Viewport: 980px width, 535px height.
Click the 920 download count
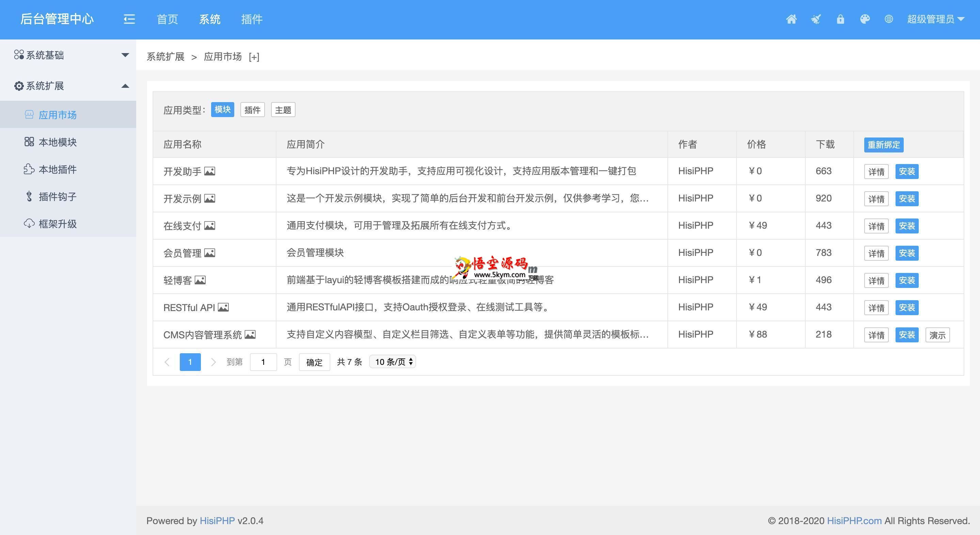point(824,198)
